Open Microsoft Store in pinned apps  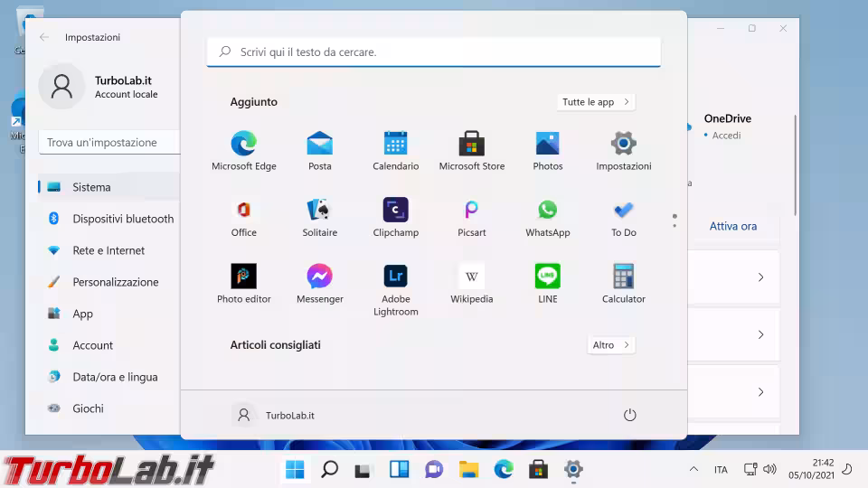pyautogui.click(x=472, y=151)
